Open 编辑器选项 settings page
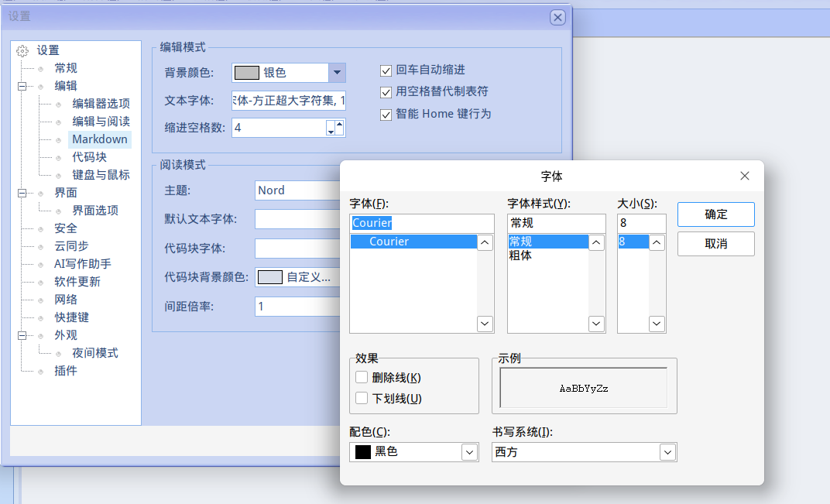Viewport: 830px width, 504px height. click(x=101, y=104)
